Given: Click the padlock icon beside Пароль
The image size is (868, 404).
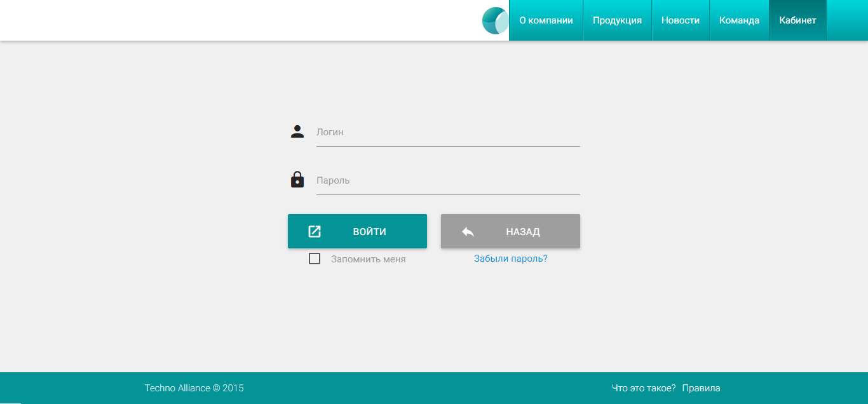Looking at the screenshot, I should tap(297, 180).
